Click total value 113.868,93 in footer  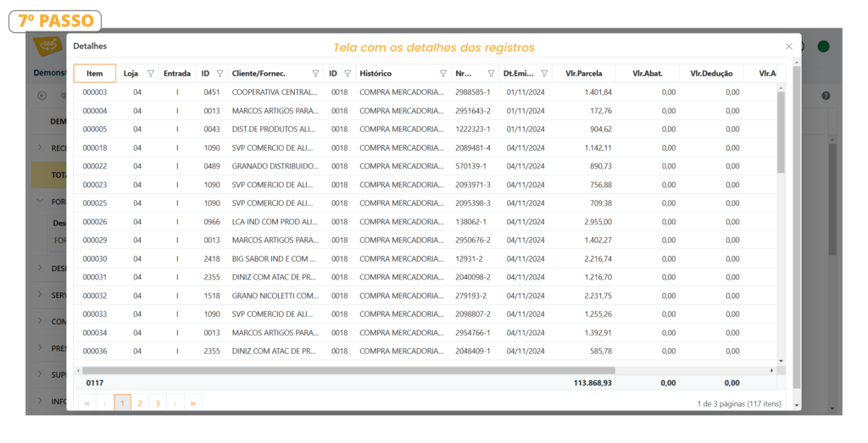(593, 383)
